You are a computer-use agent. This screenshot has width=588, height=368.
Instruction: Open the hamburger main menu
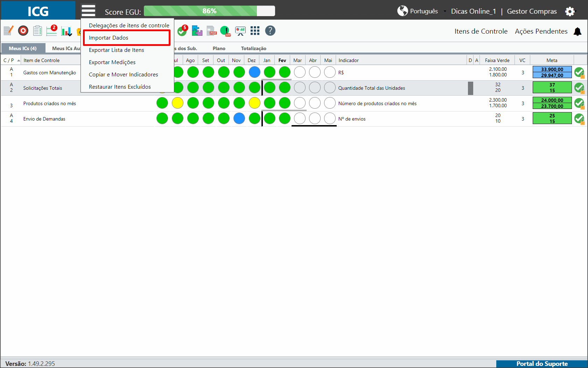(88, 11)
